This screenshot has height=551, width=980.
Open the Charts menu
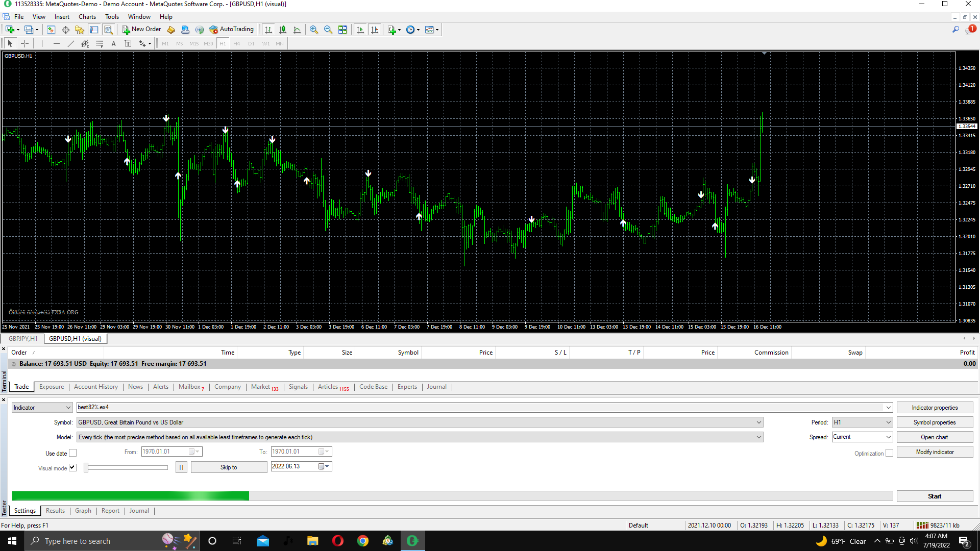pyautogui.click(x=87, y=17)
